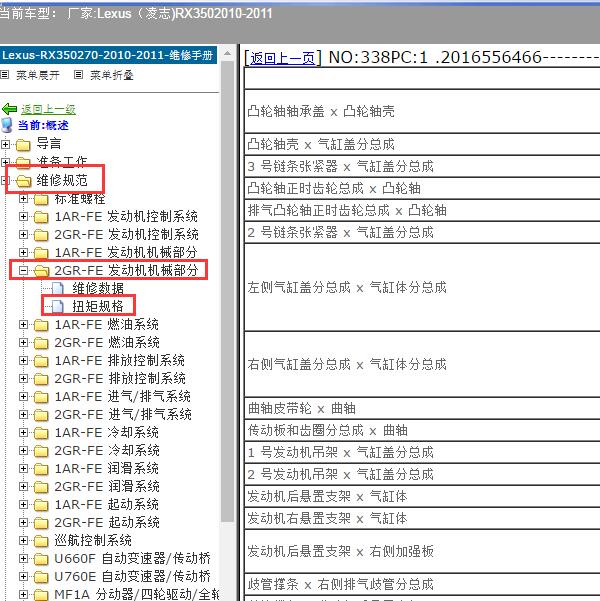The image size is (600, 601).
Task: Expand 2GR-FE 润滑系统 node
Action: coord(23,486)
